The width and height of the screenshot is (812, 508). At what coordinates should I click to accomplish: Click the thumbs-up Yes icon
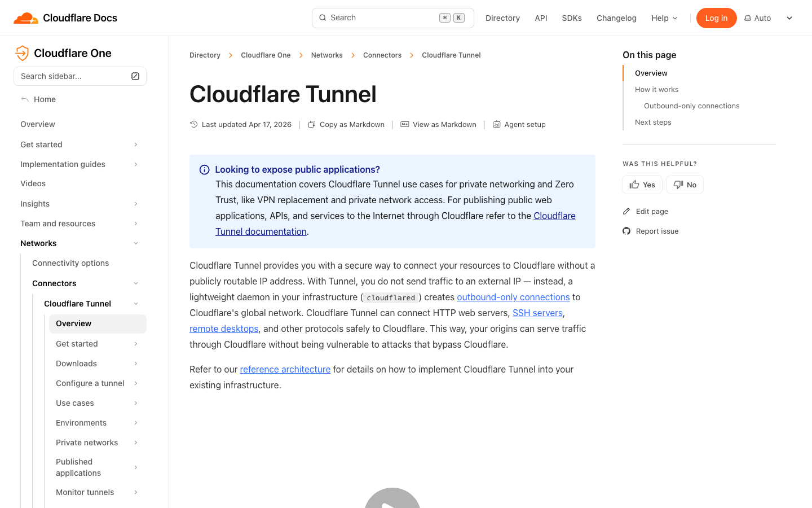[x=634, y=185]
